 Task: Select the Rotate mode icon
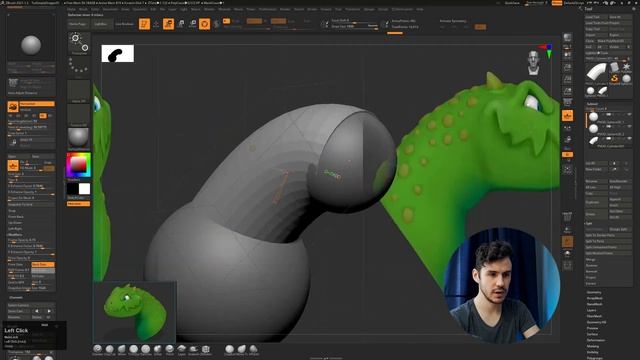(192, 24)
